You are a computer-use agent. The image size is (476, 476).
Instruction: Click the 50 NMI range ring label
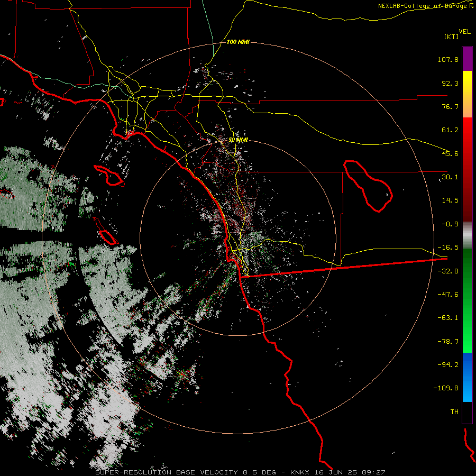pos(238,140)
